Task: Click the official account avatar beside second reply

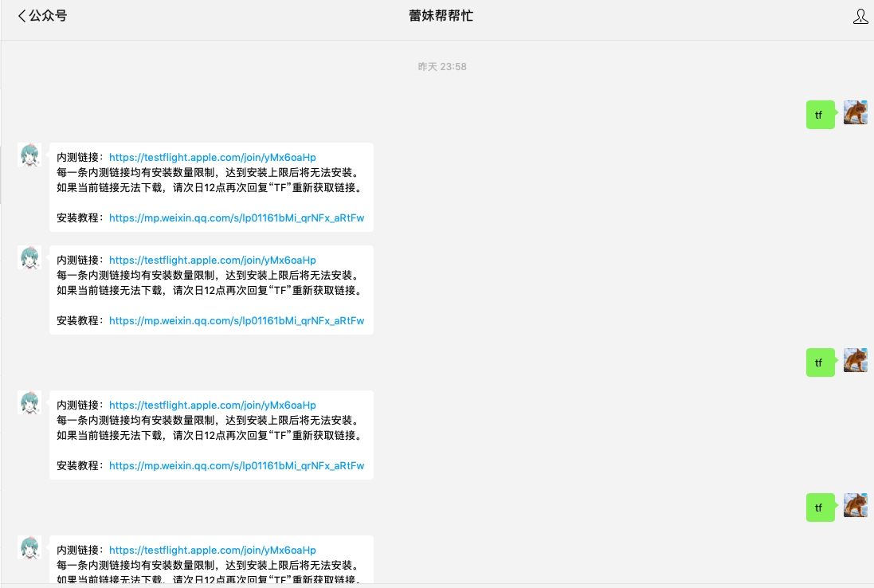Action: [x=29, y=258]
